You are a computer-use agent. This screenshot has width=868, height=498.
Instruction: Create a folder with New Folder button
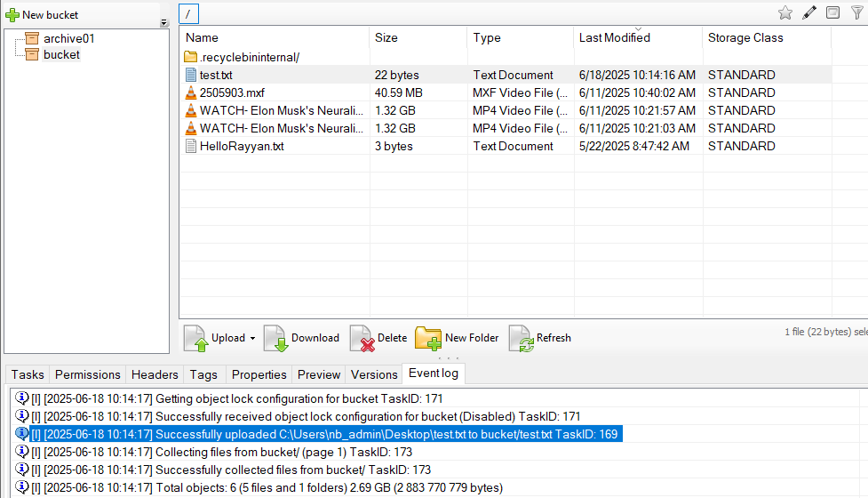(x=458, y=338)
